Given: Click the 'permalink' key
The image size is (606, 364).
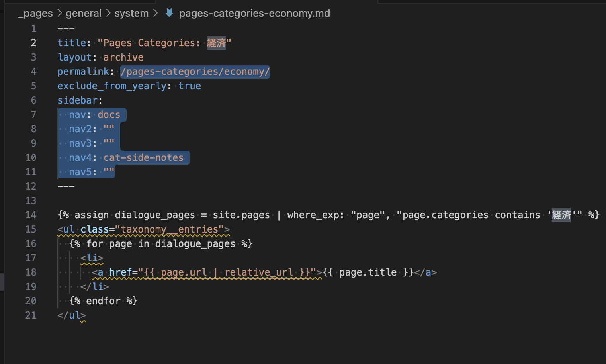Looking at the screenshot, I should coord(83,72).
